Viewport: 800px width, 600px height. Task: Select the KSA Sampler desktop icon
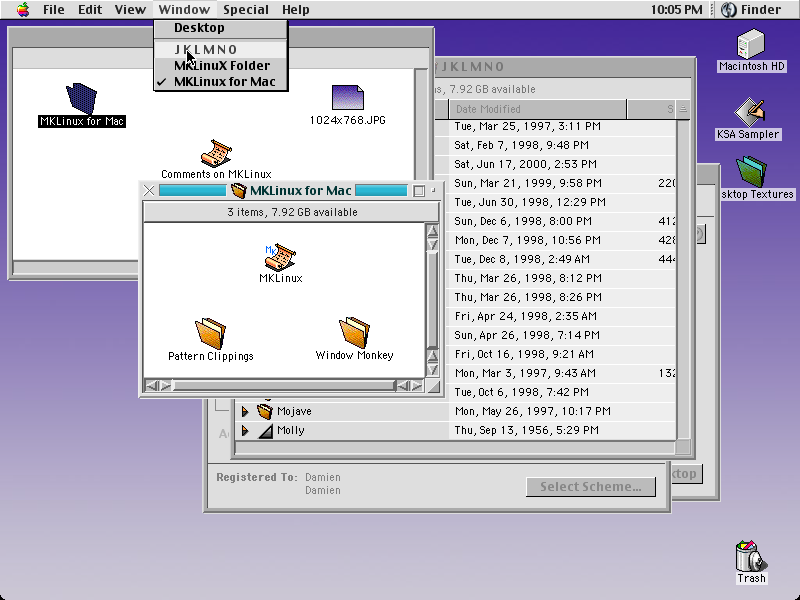(x=749, y=112)
